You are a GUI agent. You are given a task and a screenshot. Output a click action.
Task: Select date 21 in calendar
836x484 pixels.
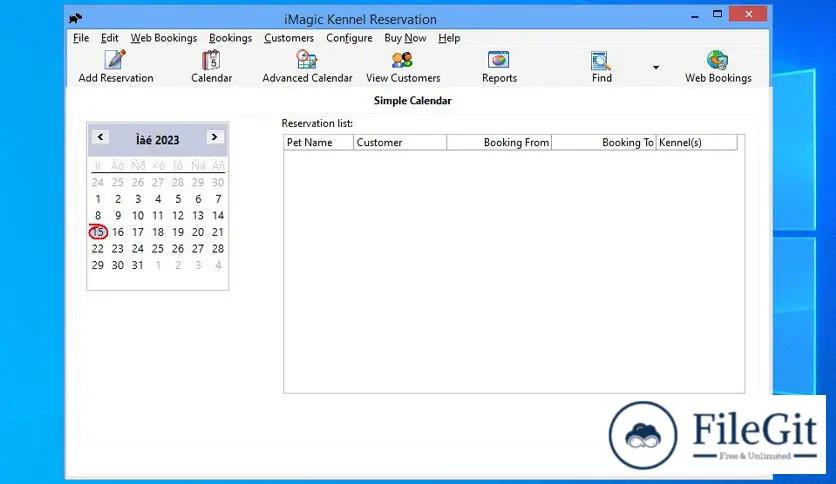(218, 232)
